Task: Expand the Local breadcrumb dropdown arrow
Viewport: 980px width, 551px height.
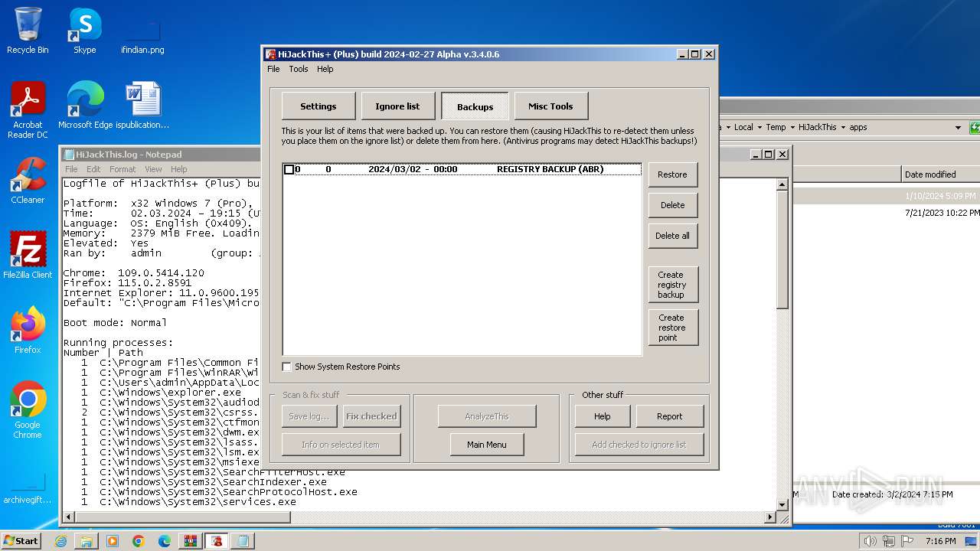Action: [x=759, y=127]
